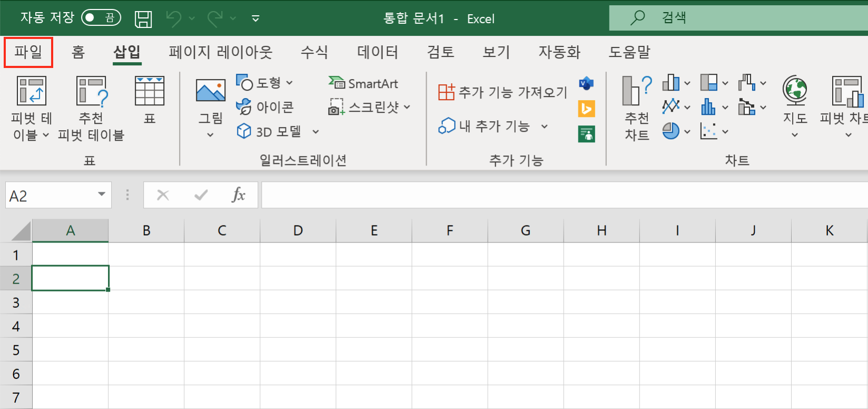Switch to the 홈 (Home) tab
868x409 pixels.
[x=78, y=52]
